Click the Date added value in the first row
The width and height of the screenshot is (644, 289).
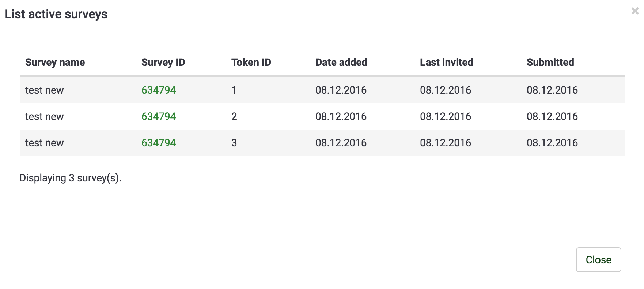click(341, 90)
